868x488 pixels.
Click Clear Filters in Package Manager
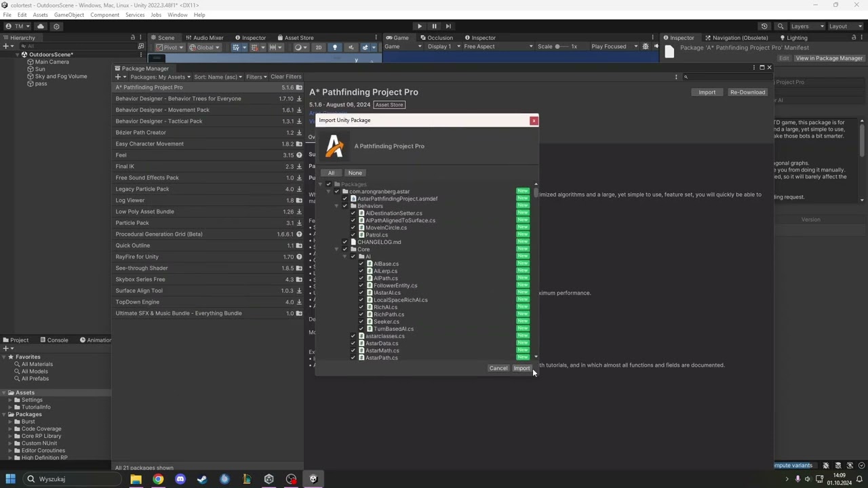(286, 77)
